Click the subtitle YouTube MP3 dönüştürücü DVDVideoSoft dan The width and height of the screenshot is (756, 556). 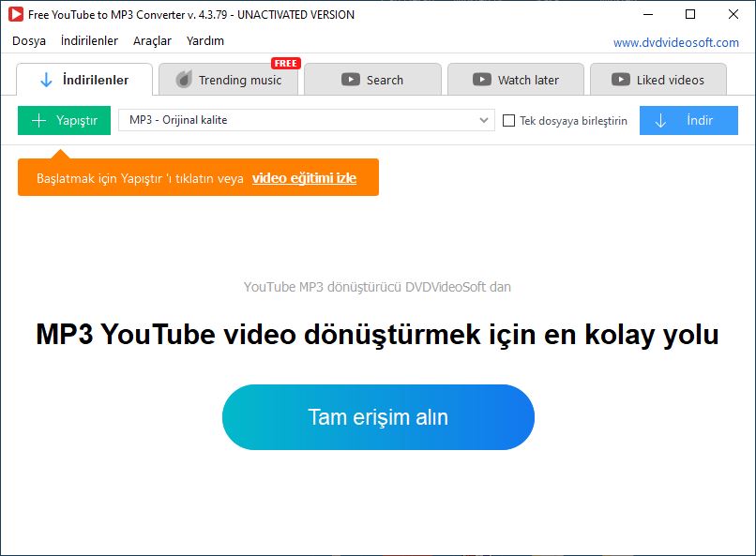pos(377,287)
